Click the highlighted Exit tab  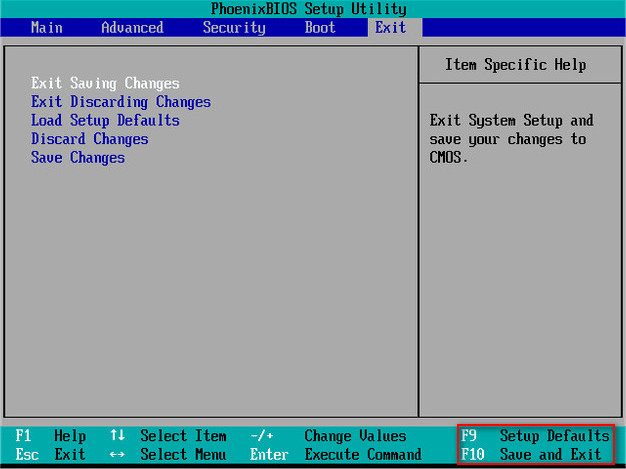[x=390, y=27]
